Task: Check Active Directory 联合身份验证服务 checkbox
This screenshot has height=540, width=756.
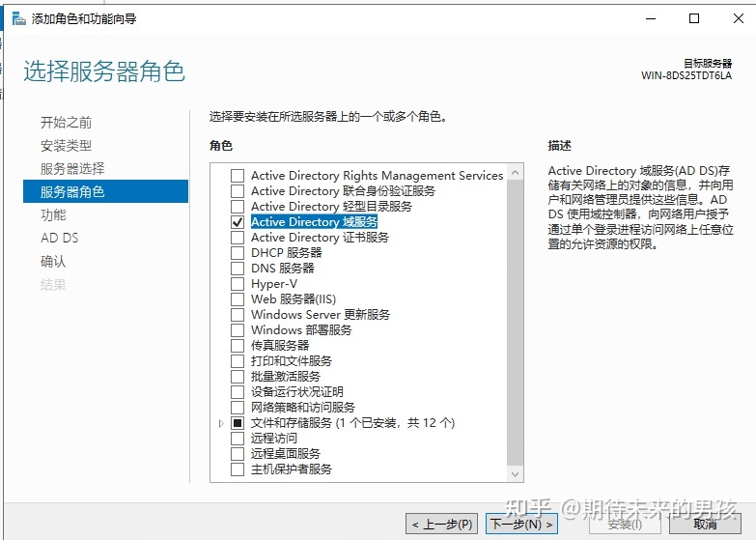Action: point(238,191)
